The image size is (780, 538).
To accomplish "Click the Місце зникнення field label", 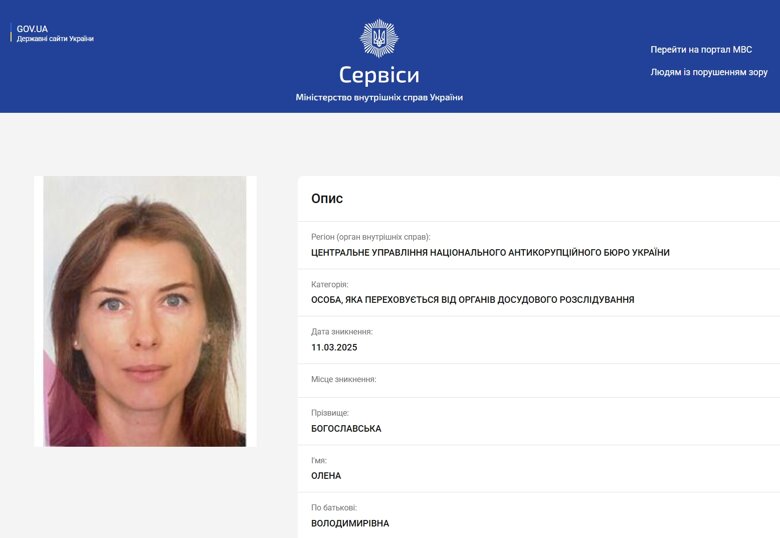I will pos(343,379).
